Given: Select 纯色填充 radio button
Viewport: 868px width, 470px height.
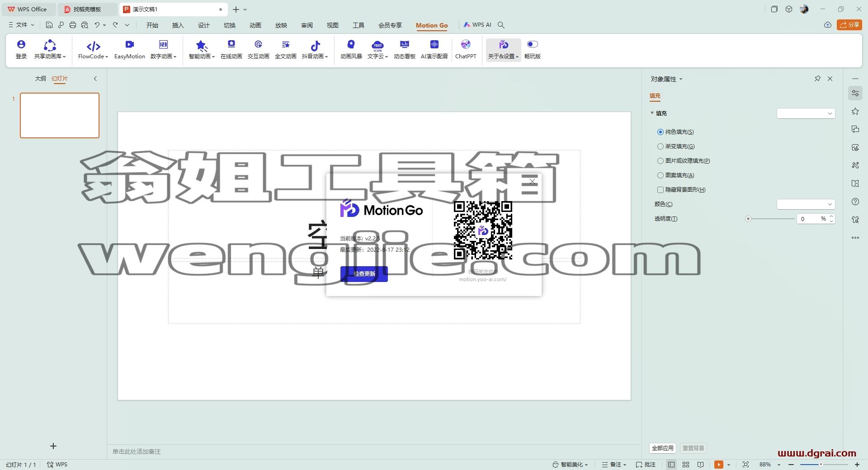Looking at the screenshot, I should click(660, 132).
